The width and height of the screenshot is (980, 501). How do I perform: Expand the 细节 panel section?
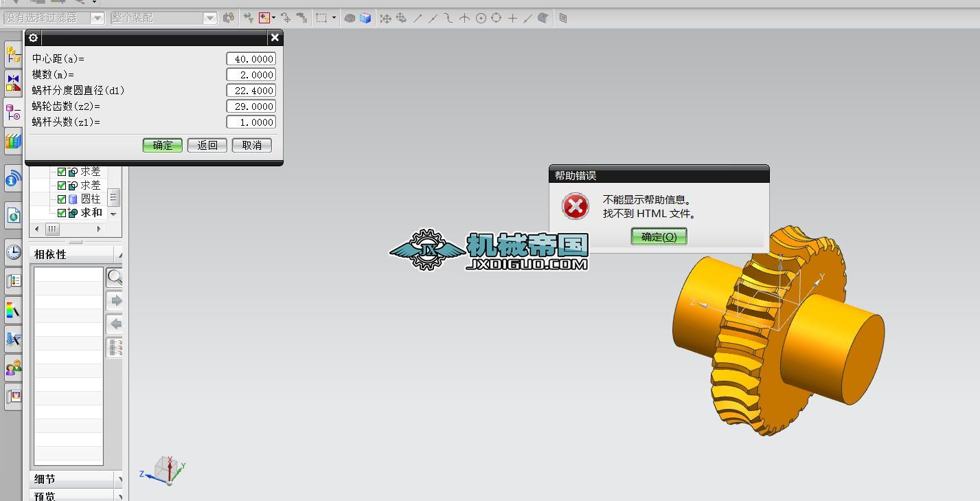(76, 479)
